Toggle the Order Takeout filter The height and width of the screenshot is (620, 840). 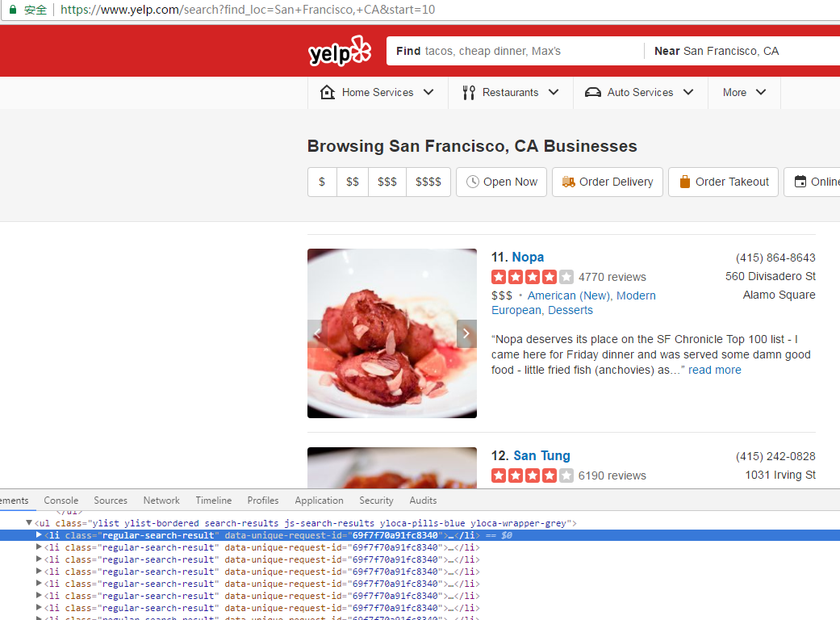coord(723,182)
